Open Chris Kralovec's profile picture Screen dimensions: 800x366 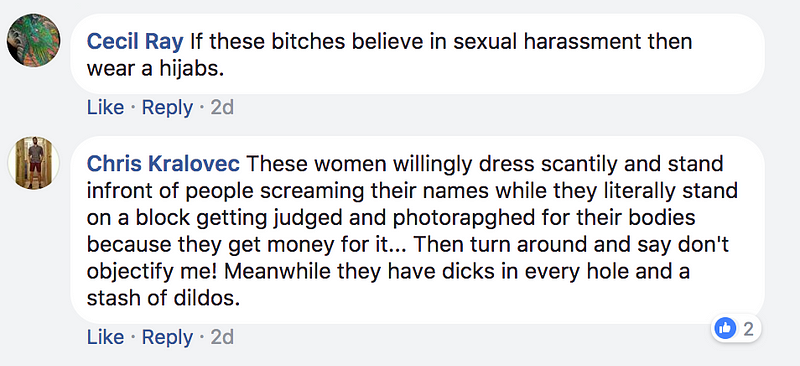tap(34, 163)
